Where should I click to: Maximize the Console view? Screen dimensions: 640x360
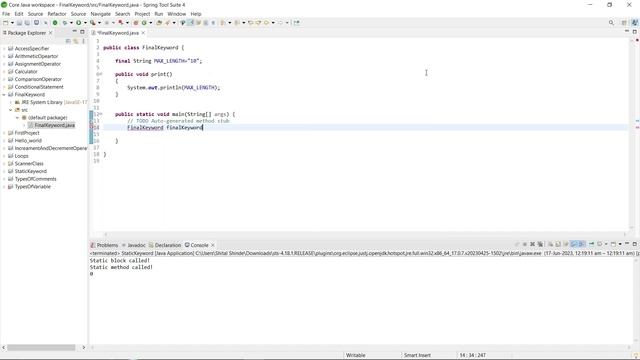point(634,244)
